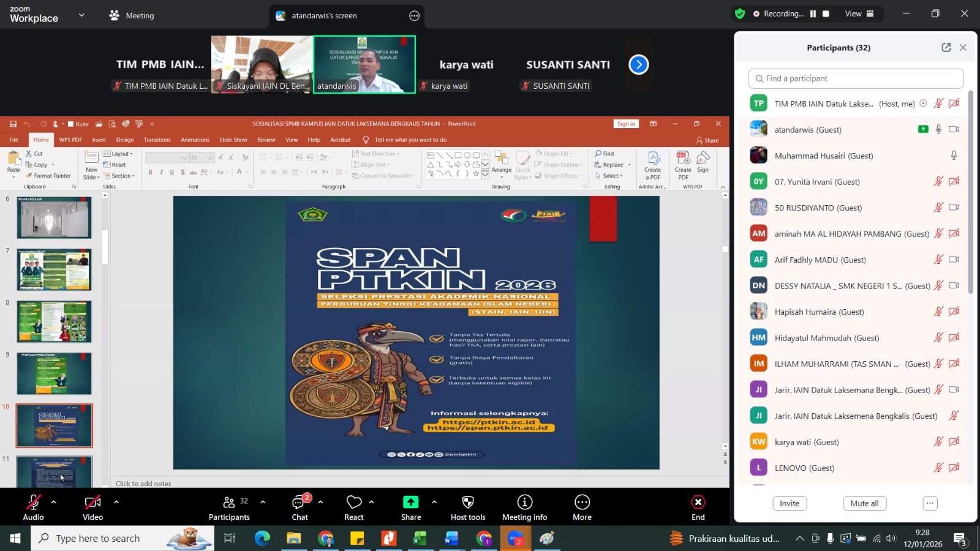
Task: Expand the Video options arrow
Action: pyautogui.click(x=116, y=502)
